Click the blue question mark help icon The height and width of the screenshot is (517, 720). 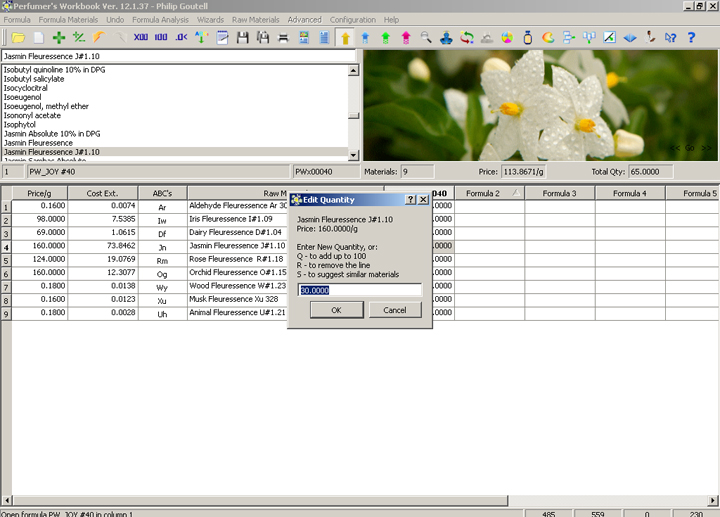point(691,38)
